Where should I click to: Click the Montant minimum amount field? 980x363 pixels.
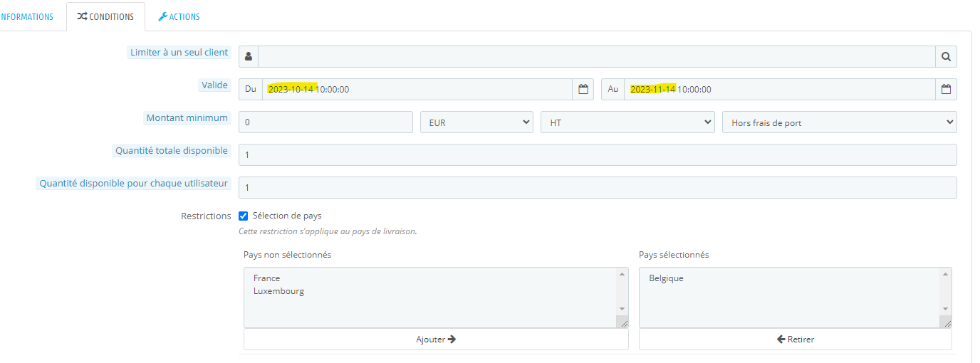pos(325,122)
